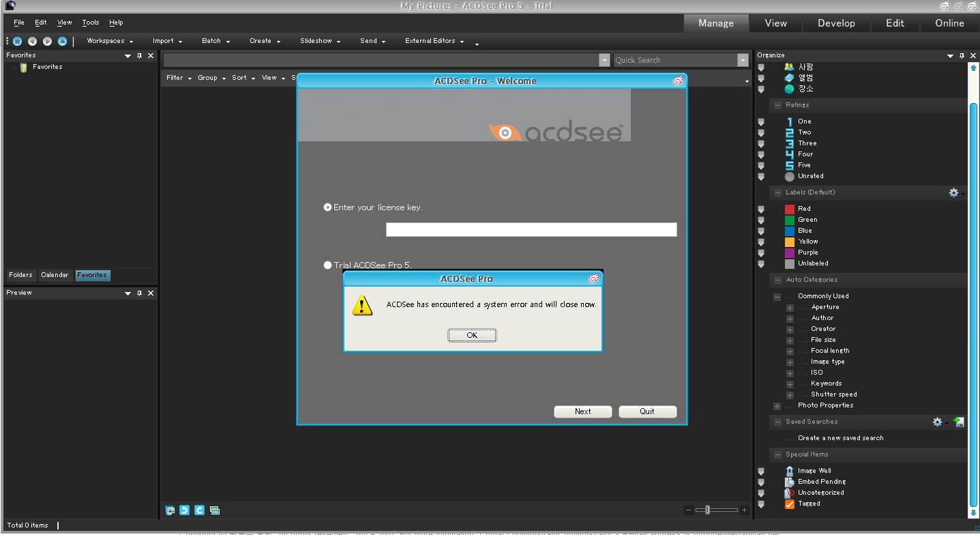Select the yellow Favorites folder icon
This screenshot has height=535, width=980.
point(24,67)
